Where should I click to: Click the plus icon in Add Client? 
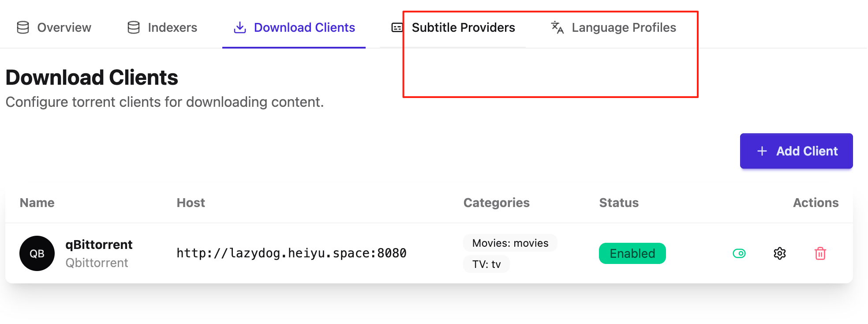click(762, 151)
